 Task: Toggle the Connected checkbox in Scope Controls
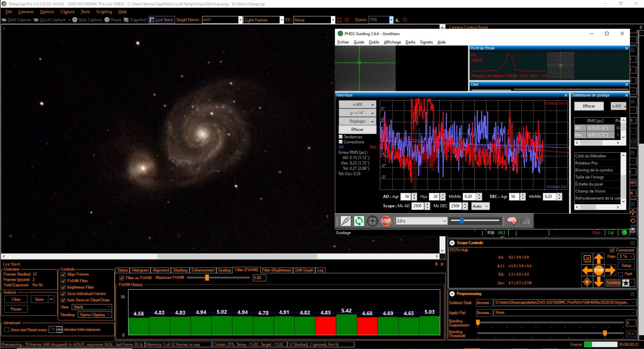[612, 250]
